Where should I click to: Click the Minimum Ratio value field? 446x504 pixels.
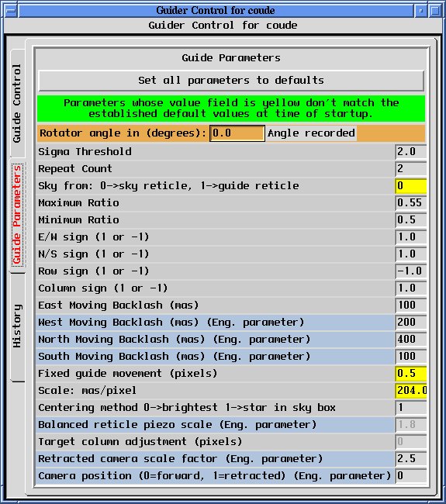pyautogui.click(x=410, y=220)
